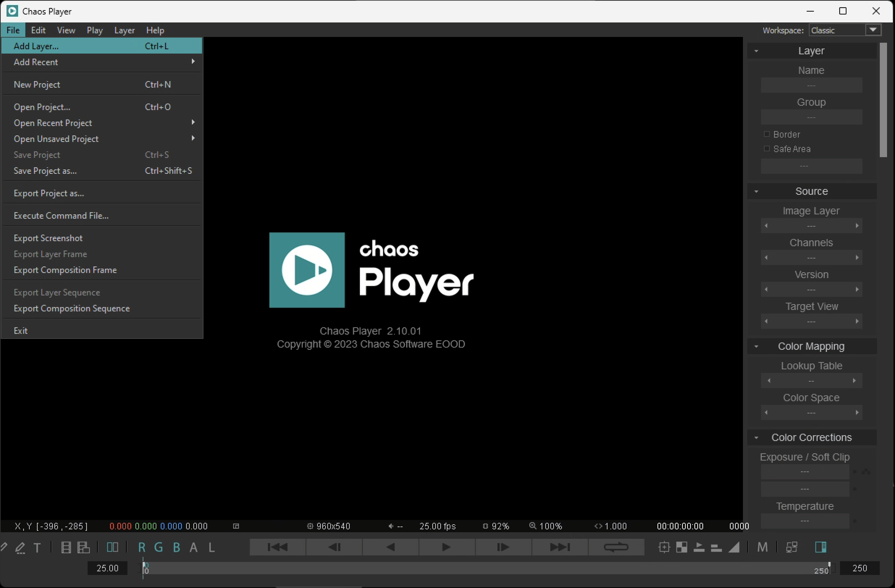Click the layer Name input field
Image resolution: width=895 pixels, height=588 pixels.
811,85
